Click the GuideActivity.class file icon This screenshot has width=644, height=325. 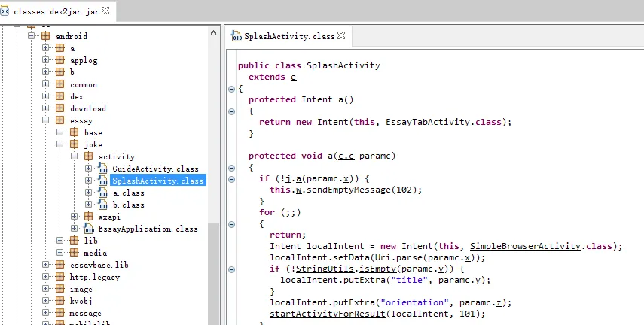click(103, 169)
